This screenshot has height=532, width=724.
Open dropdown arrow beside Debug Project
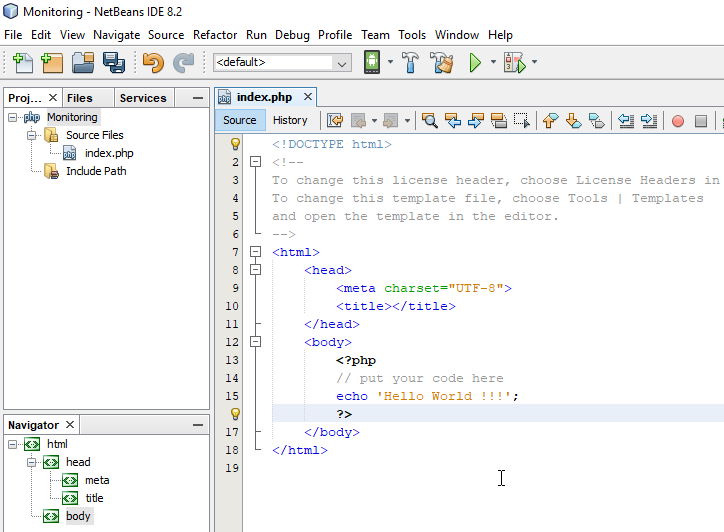pyautogui.click(x=534, y=61)
